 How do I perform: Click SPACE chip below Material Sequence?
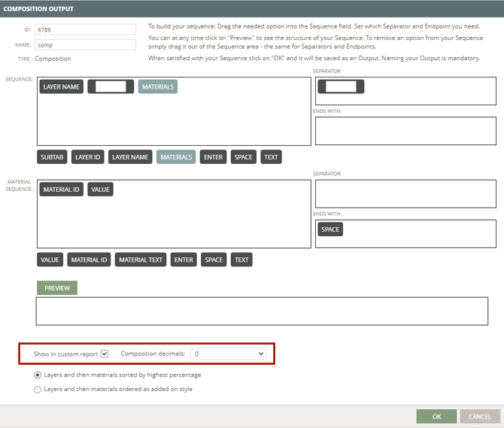[214, 260]
